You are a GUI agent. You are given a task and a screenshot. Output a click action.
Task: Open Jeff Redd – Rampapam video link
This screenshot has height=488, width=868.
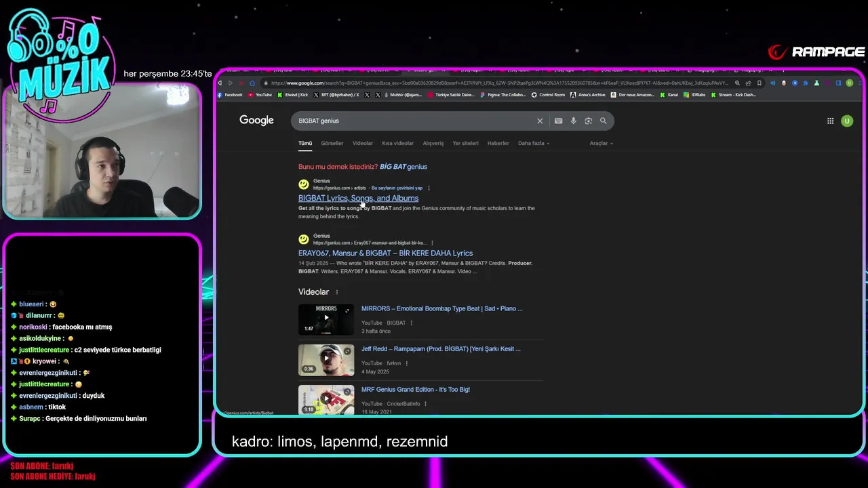[x=441, y=349]
